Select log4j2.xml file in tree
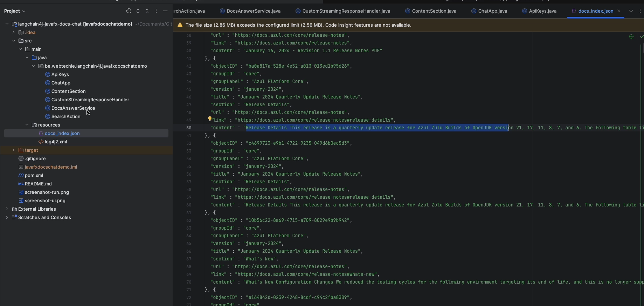The image size is (644, 306). coord(56,142)
